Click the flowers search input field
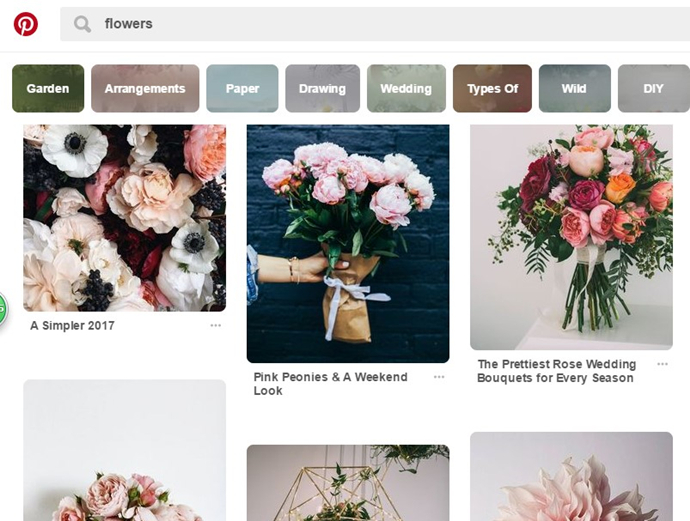Screen dimensions: 690x521 point(380,24)
